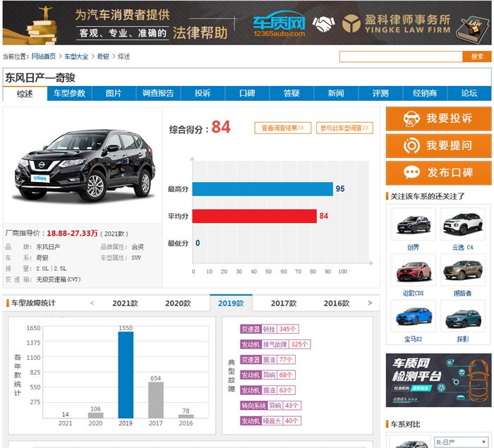Click fault tag 转向系统 异响 43个
Screen dimensions: 494x448
[x=270, y=406]
